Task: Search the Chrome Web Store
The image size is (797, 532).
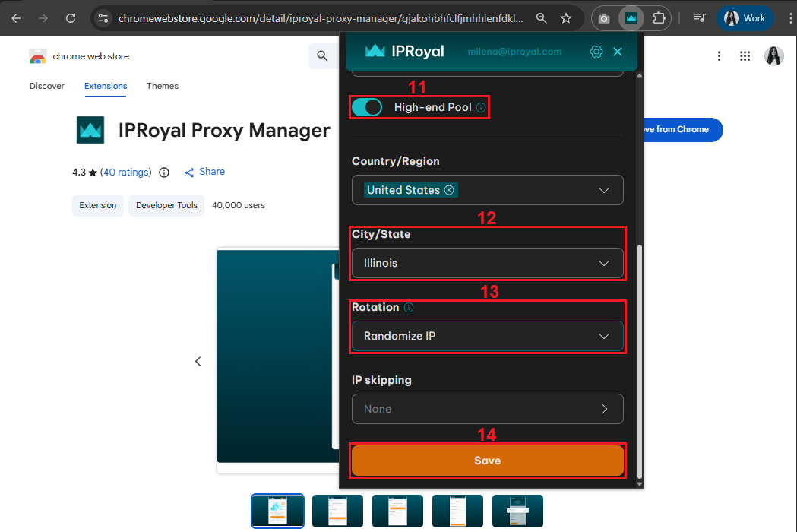Action: coord(322,55)
